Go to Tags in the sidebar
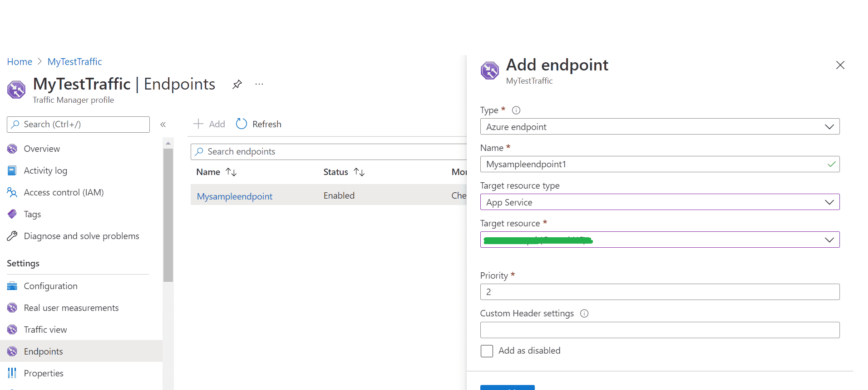This screenshot has height=390, width=868. (x=32, y=214)
